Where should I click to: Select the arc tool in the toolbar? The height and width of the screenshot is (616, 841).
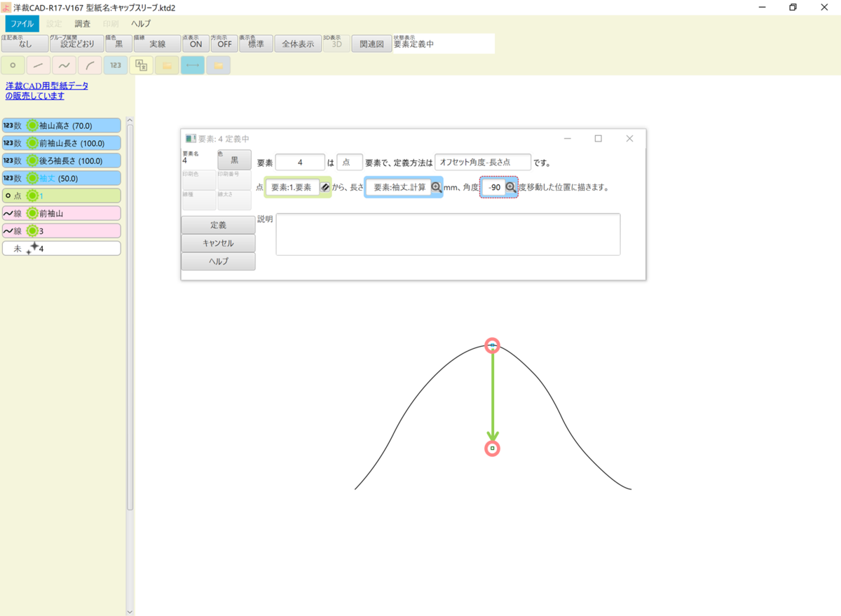(x=89, y=64)
